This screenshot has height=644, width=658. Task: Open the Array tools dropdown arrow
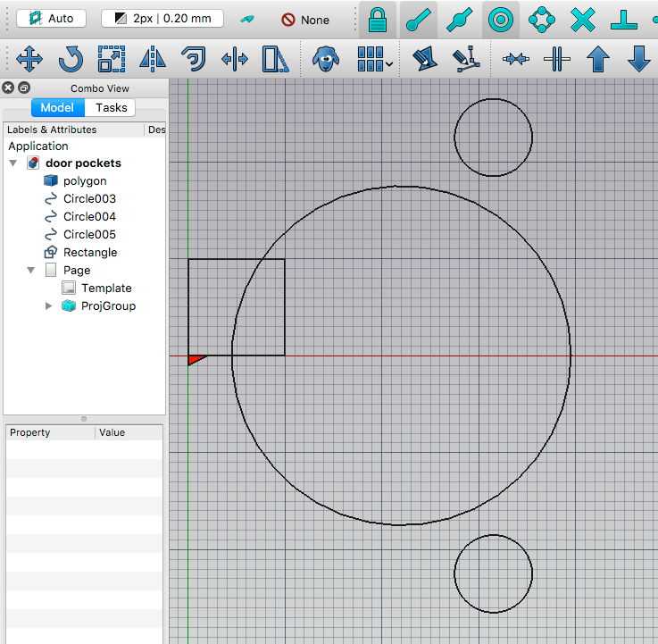tap(390, 64)
